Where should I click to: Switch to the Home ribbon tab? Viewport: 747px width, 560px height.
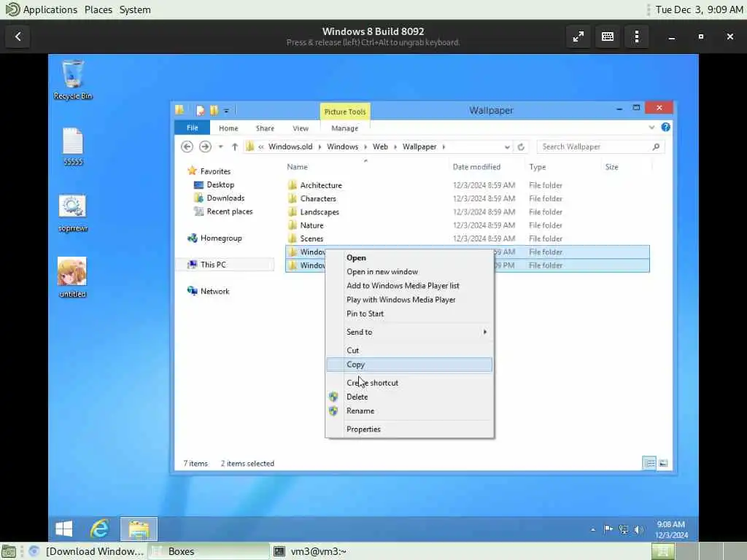coord(228,128)
